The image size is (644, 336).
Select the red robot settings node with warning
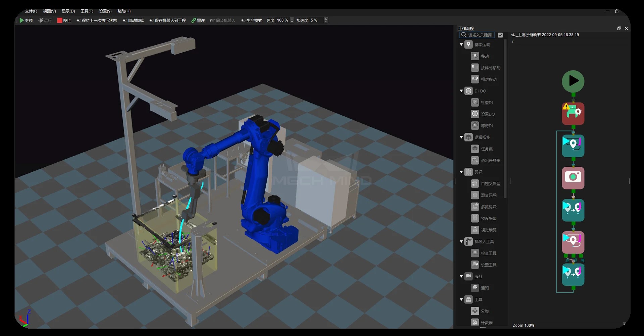coord(573,113)
